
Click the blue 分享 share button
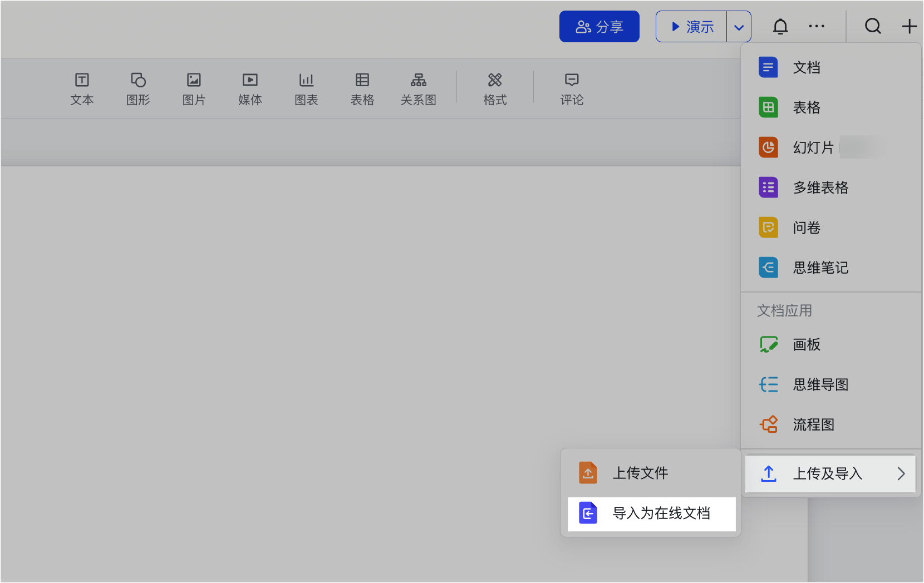[x=599, y=27]
